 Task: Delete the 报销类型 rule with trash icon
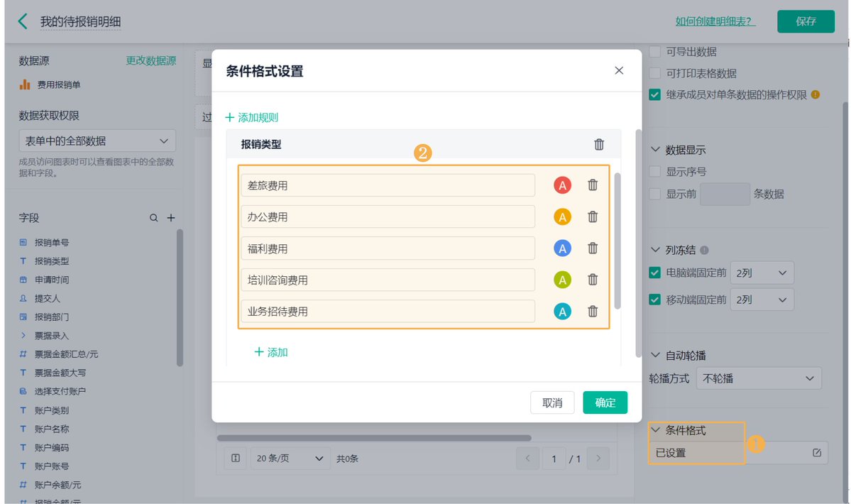tap(598, 144)
